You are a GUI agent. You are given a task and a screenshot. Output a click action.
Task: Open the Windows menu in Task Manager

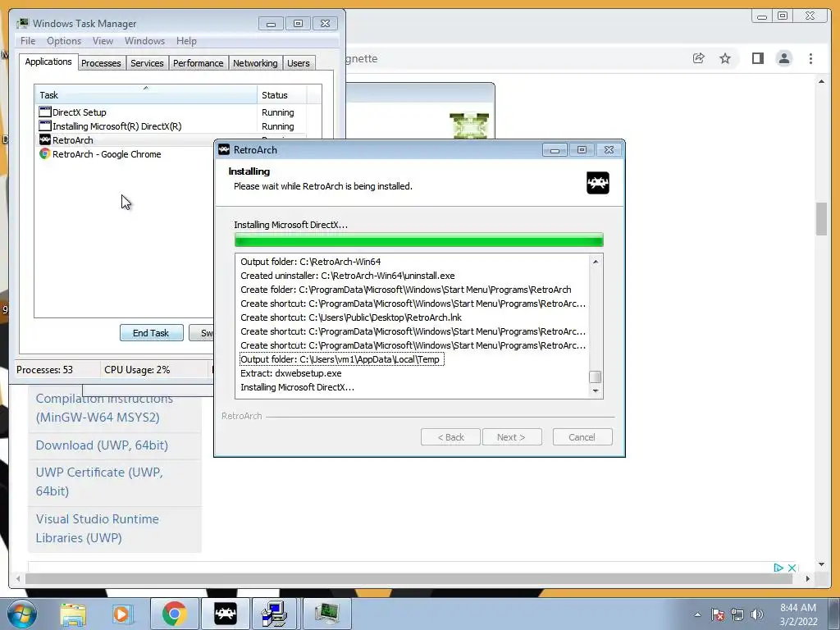coord(144,41)
